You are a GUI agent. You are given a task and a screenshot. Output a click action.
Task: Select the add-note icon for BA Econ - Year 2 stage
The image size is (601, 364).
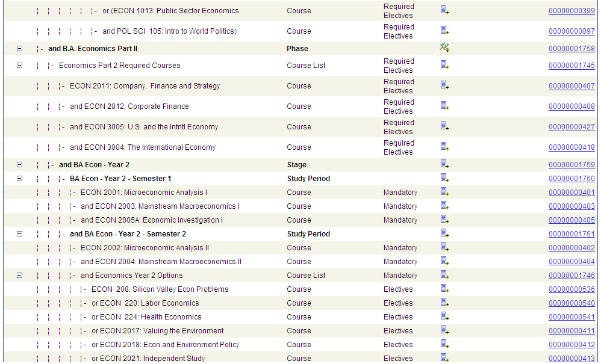coord(444,164)
